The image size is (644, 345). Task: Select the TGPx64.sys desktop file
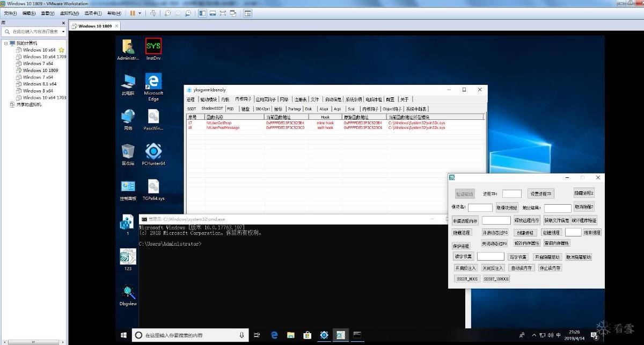(x=153, y=190)
